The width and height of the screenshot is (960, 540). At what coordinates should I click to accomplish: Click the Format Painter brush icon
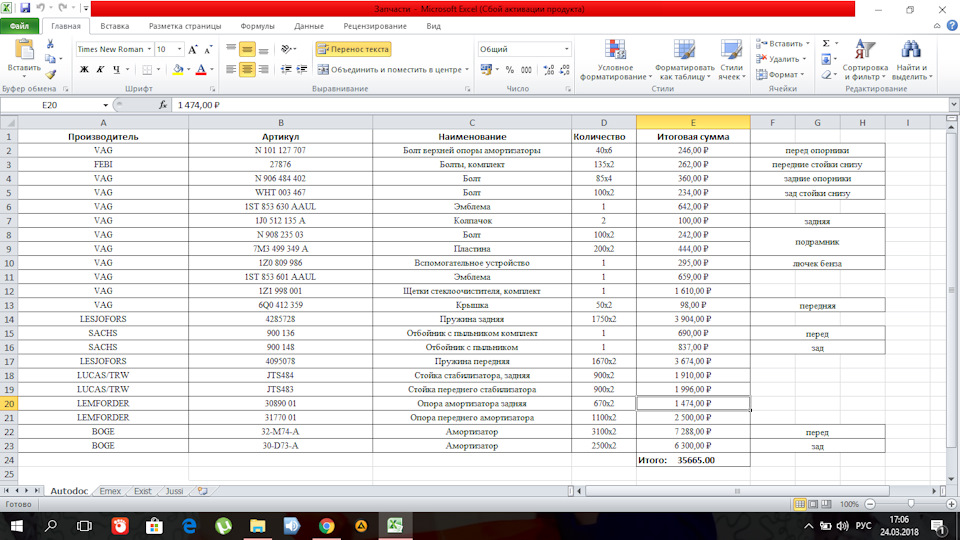[50, 75]
